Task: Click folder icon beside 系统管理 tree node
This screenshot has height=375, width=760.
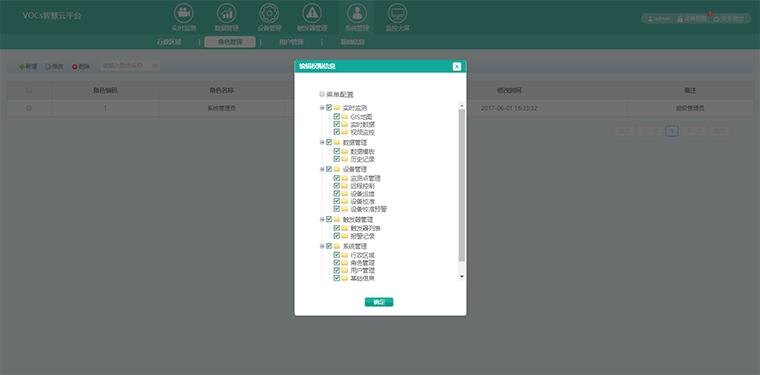Action: point(336,246)
